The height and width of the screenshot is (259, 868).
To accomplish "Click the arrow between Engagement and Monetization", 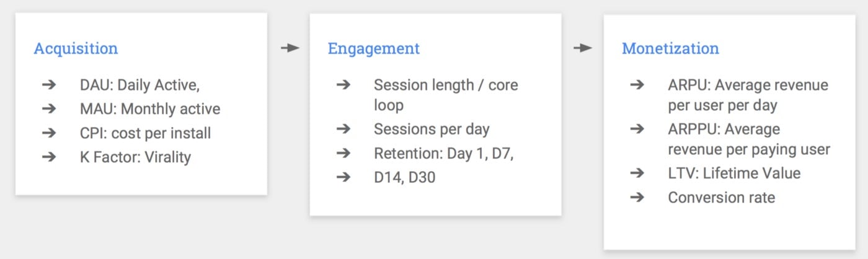I will tap(583, 48).
